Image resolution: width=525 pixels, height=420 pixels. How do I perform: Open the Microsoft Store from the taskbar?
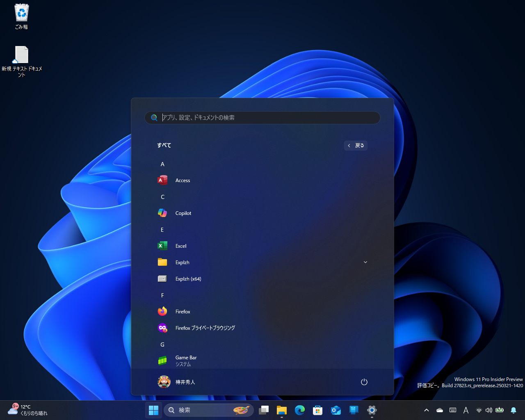(317, 410)
